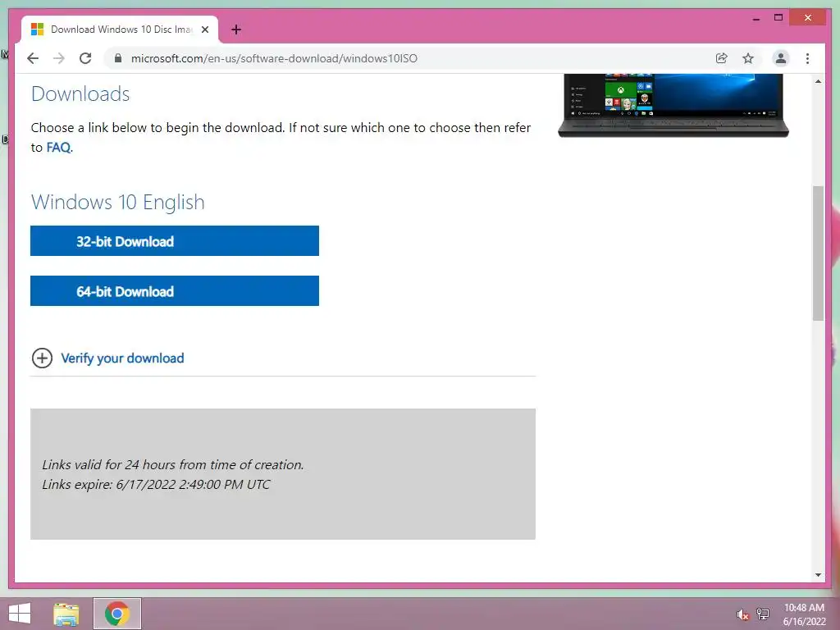Viewport: 840px width, 630px height.
Task: Click the scroll down arrow
Action: (x=818, y=575)
